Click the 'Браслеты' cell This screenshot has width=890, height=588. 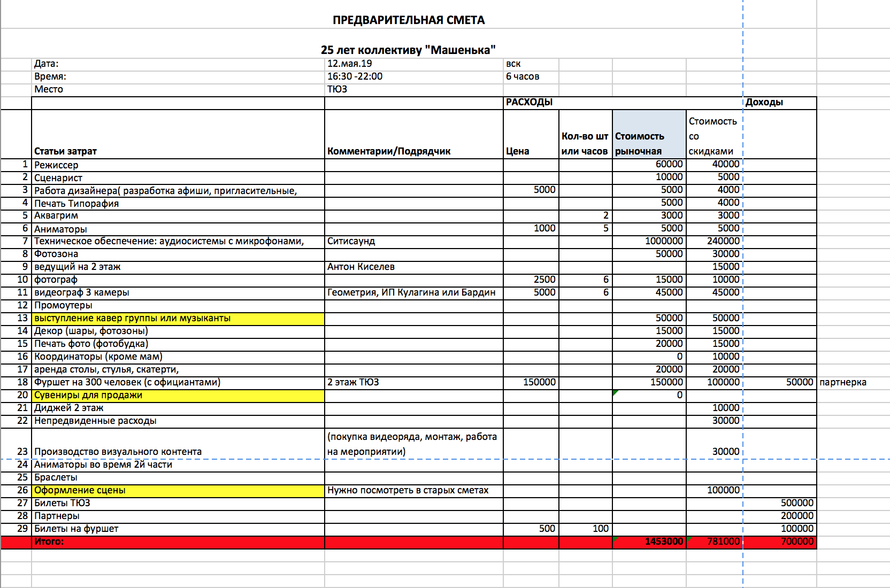[178, 478]
